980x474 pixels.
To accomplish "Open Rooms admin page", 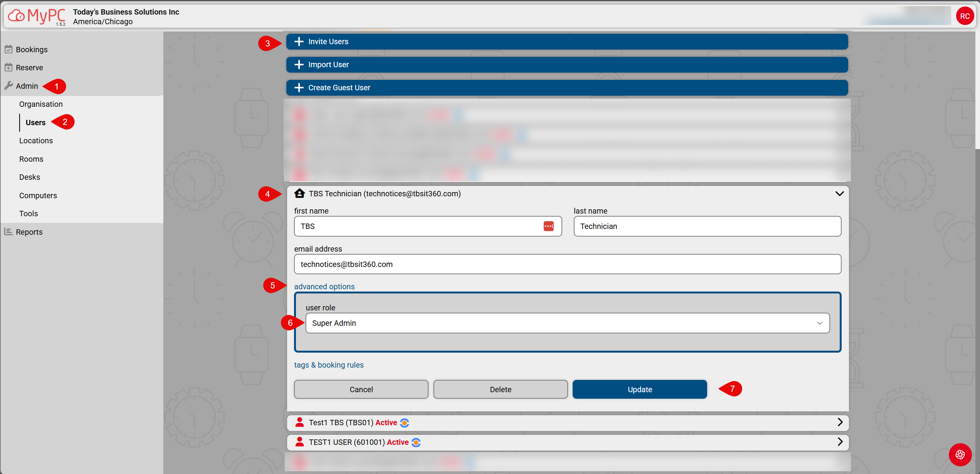I will coord(31,159).
